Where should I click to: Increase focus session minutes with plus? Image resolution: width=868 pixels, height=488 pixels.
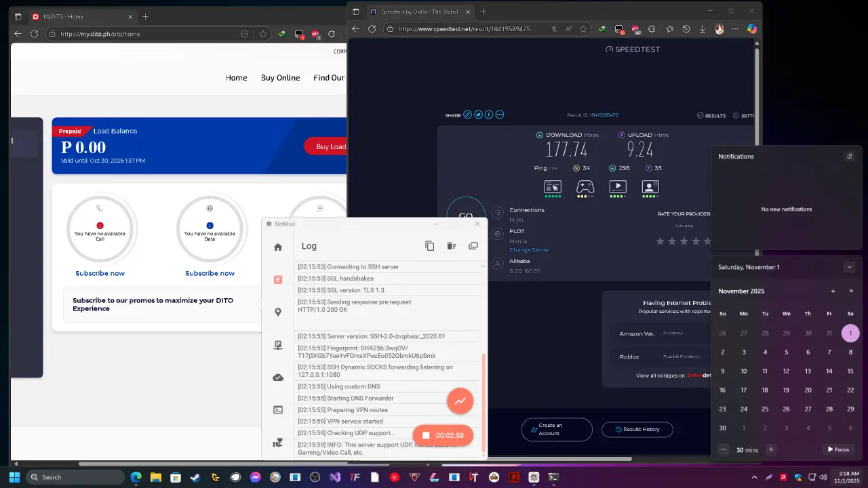[770, 449]
